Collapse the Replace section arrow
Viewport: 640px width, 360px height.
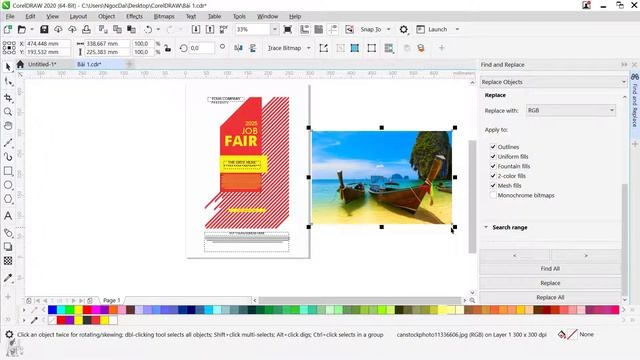pyautogui.click(x=624, y=96)
